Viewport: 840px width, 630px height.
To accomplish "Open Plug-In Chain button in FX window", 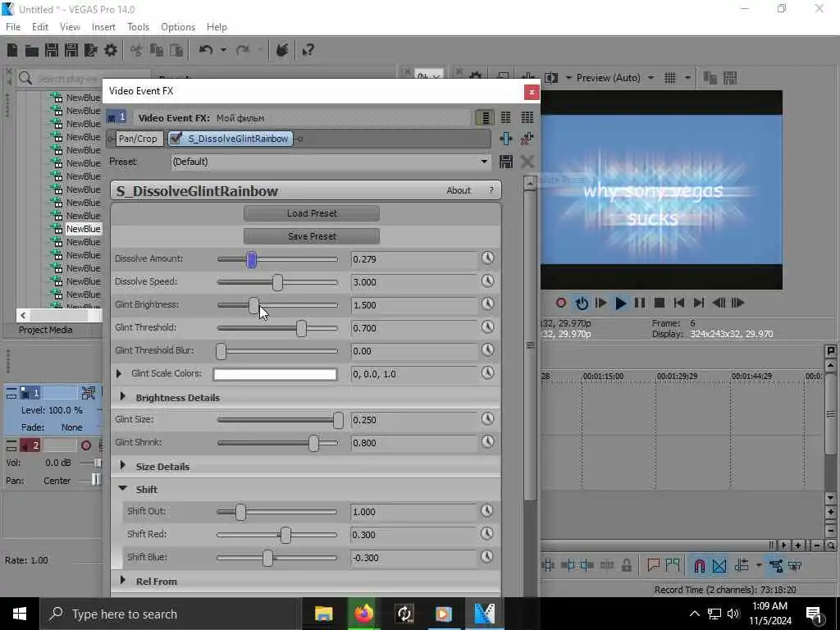I will (x=505, y=139).
